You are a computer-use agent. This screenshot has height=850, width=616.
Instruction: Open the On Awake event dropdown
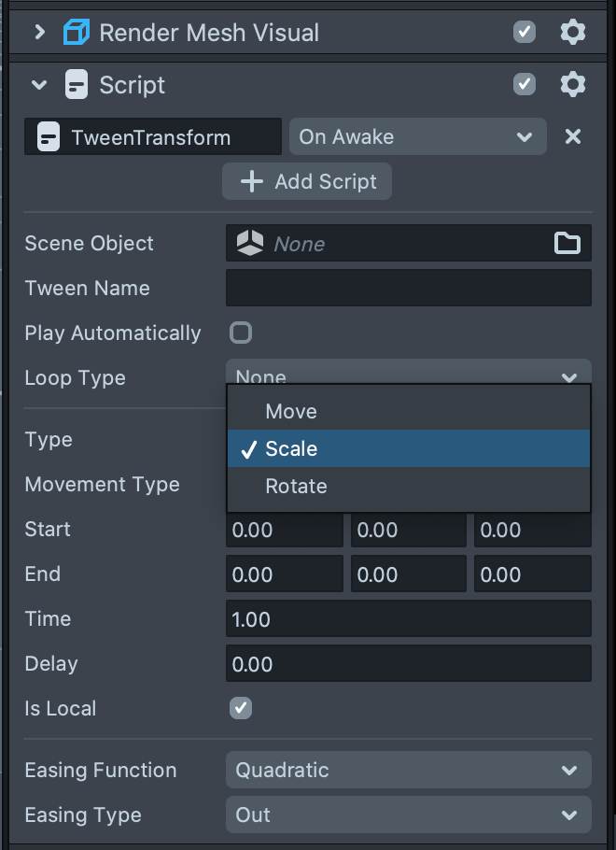(x=416, y=137)
